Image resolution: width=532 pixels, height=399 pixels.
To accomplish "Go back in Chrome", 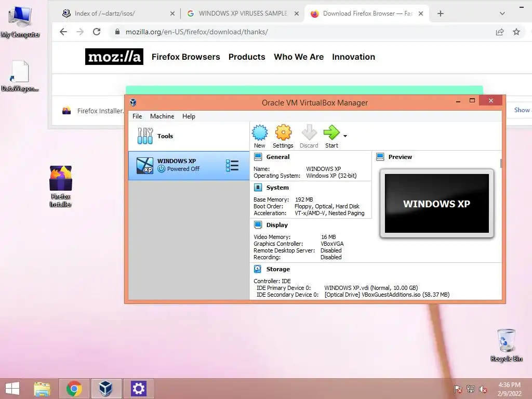I will click(x=63, y=32).
